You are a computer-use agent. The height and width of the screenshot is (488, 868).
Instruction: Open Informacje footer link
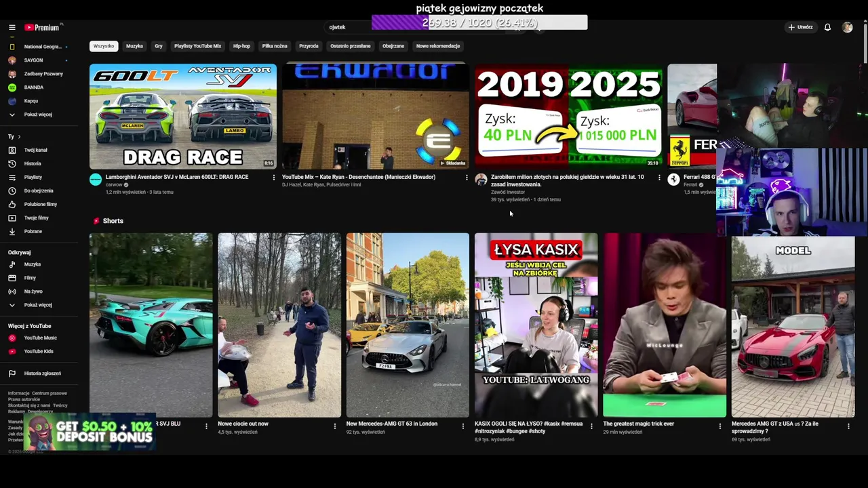(18, 393)
